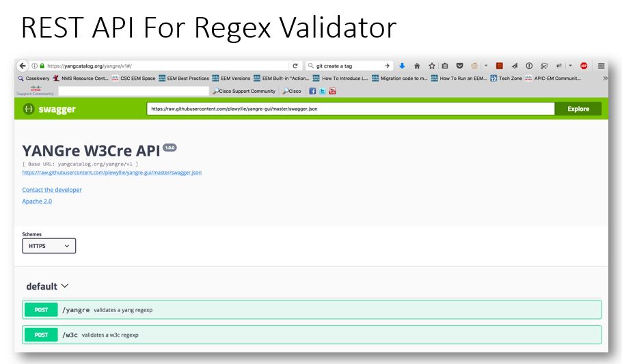Click the swagger logo icon
The width and height of the screenshot is (622, 364).
click(x=29, y=109)
